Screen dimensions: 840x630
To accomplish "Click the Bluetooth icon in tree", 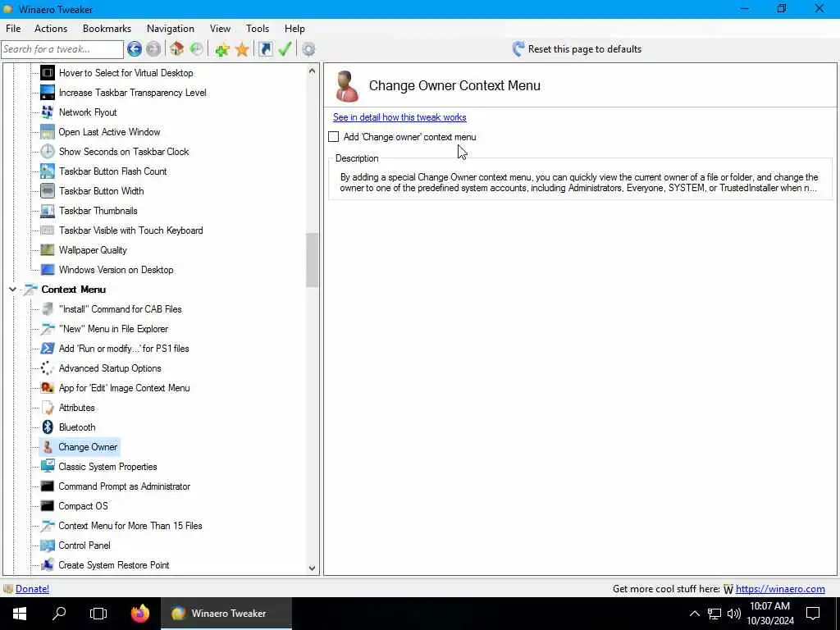I will [x=47, y=427].
